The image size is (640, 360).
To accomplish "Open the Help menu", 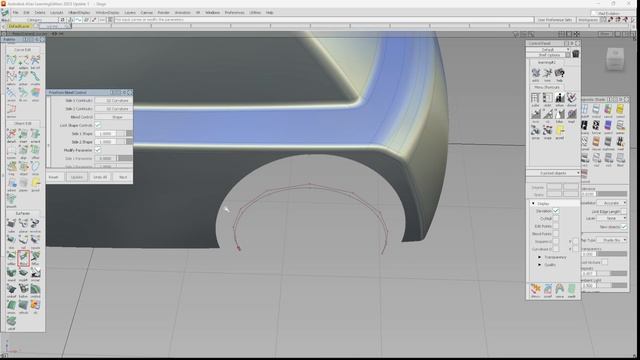I will [269, 13].
